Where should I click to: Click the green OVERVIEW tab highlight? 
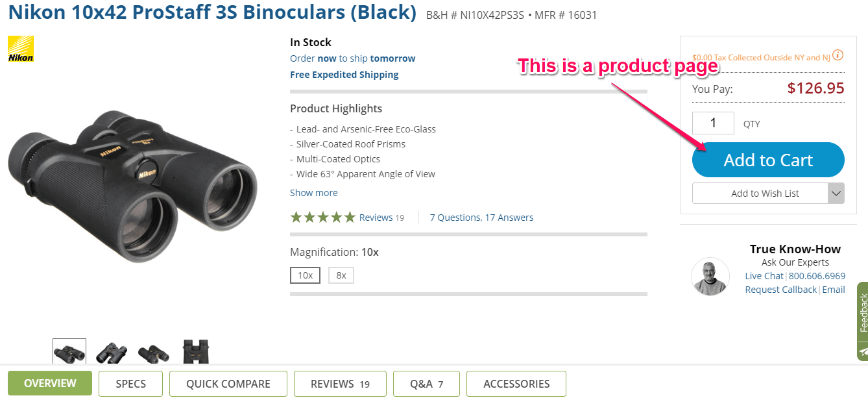pyautogui.click(x=49, y=384)
